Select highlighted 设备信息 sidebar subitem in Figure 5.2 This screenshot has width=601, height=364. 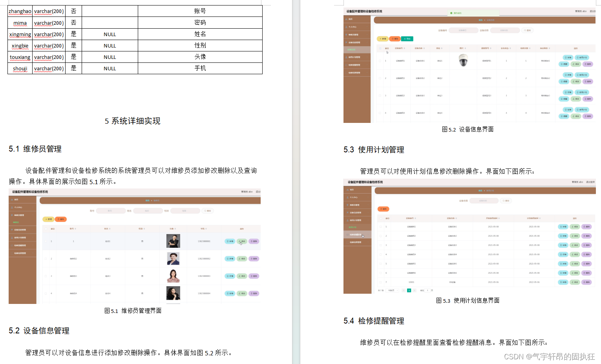(357, 50)
